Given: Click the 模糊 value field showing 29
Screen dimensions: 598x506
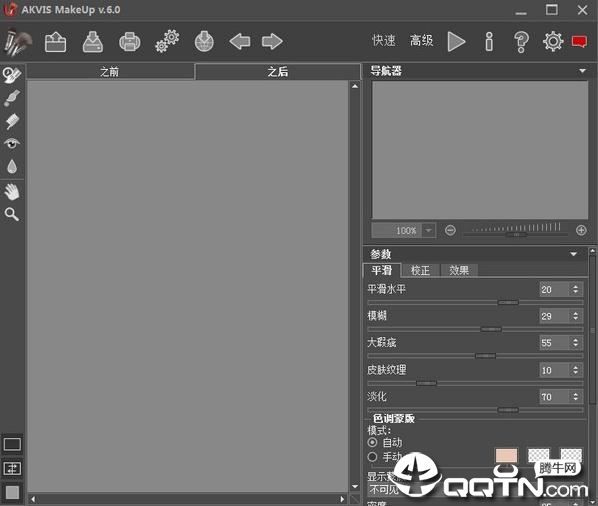Looking at the screenshot, I should pos(555,316).
